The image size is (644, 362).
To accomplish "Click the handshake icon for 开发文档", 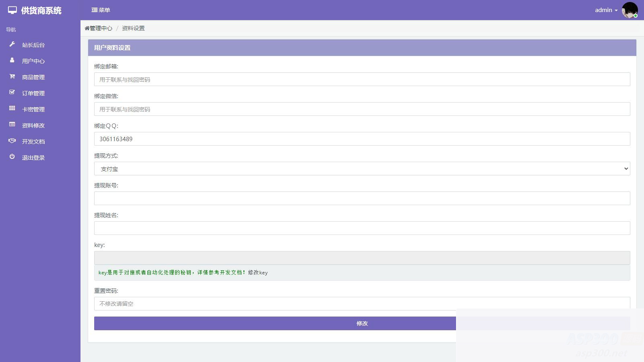I will point(12,141).
